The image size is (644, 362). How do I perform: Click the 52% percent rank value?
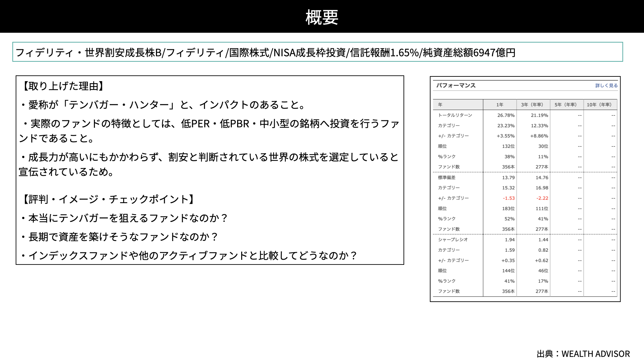pos(509,219)
